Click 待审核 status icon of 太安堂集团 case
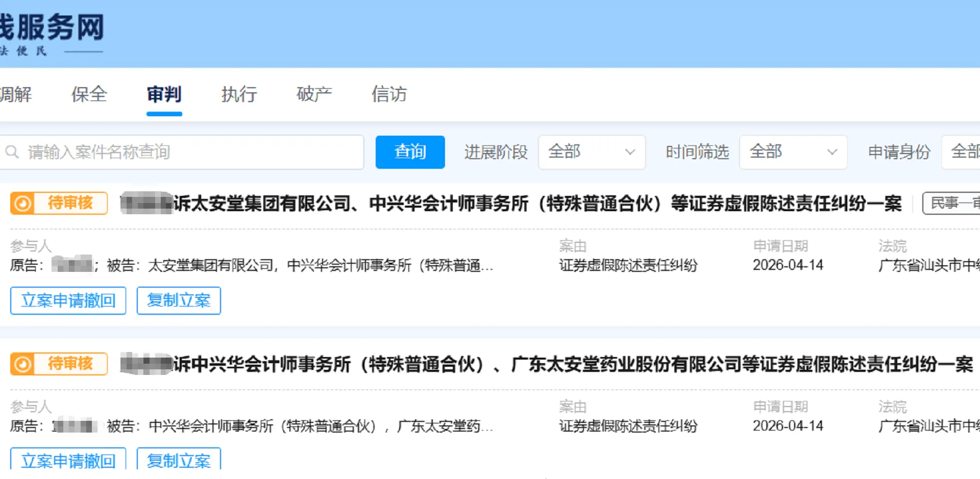 (x=22, y=204)
